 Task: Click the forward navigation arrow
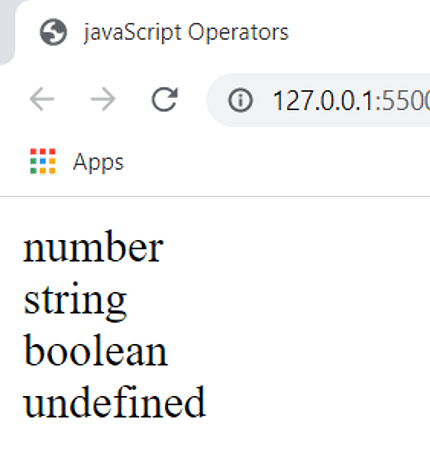point(103,99)
